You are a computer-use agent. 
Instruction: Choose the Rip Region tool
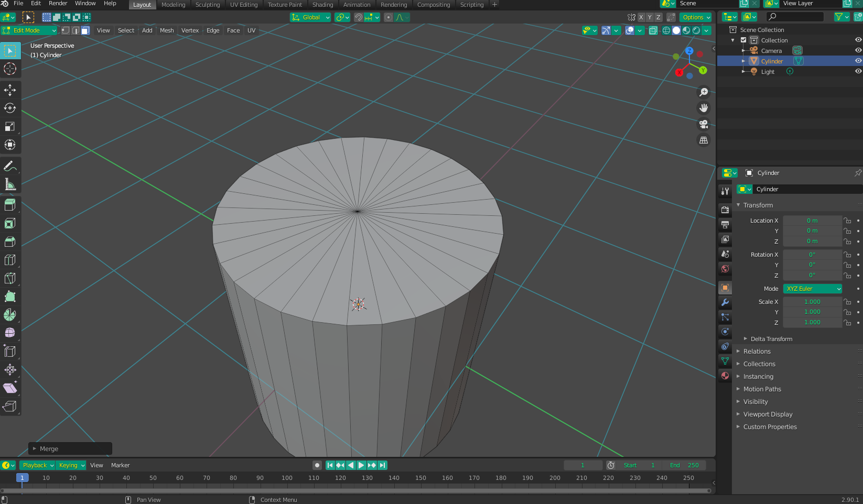click(10, 407)
